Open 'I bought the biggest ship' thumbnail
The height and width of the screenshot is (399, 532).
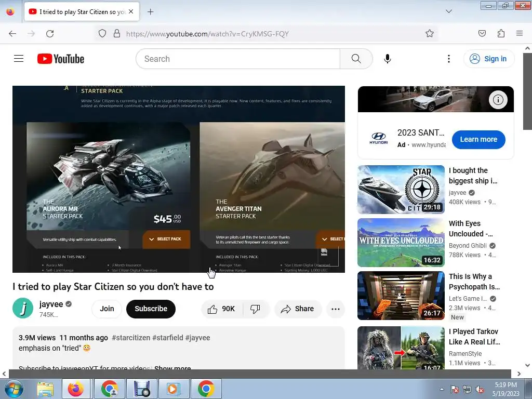401,189
